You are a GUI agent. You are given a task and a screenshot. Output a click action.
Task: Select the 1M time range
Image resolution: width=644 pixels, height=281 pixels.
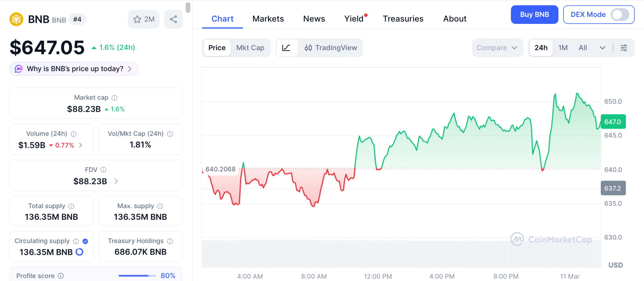click(563, 48)
